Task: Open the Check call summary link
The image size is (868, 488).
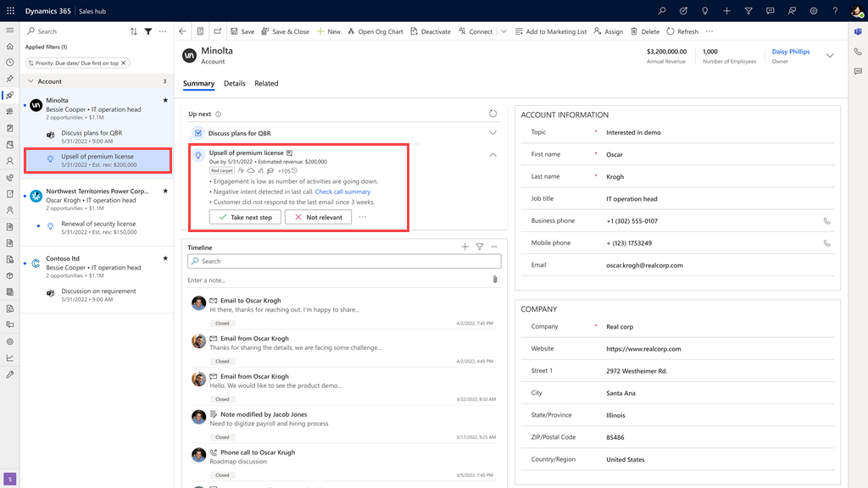Action: pyautogui.click(x=342, y=191)
